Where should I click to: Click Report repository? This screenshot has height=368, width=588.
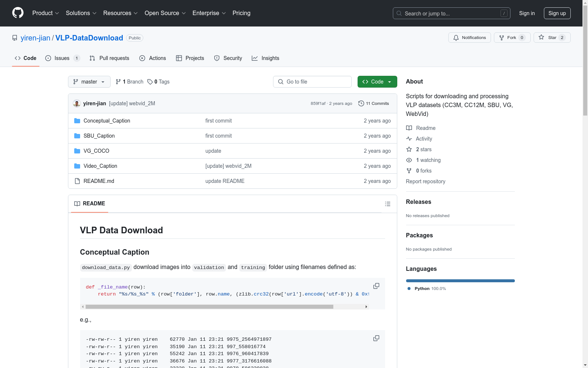(426, 181)
